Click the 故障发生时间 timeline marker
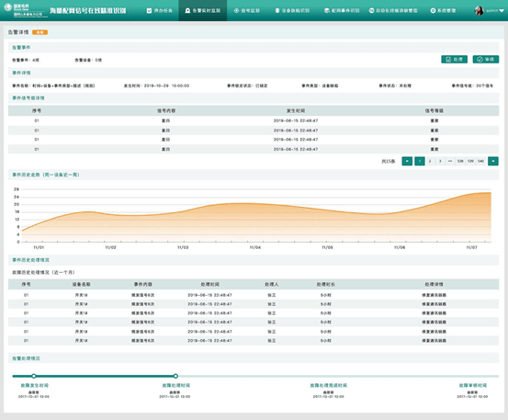Viewport: 508px width, 420px height. click(x=34, y=376)
